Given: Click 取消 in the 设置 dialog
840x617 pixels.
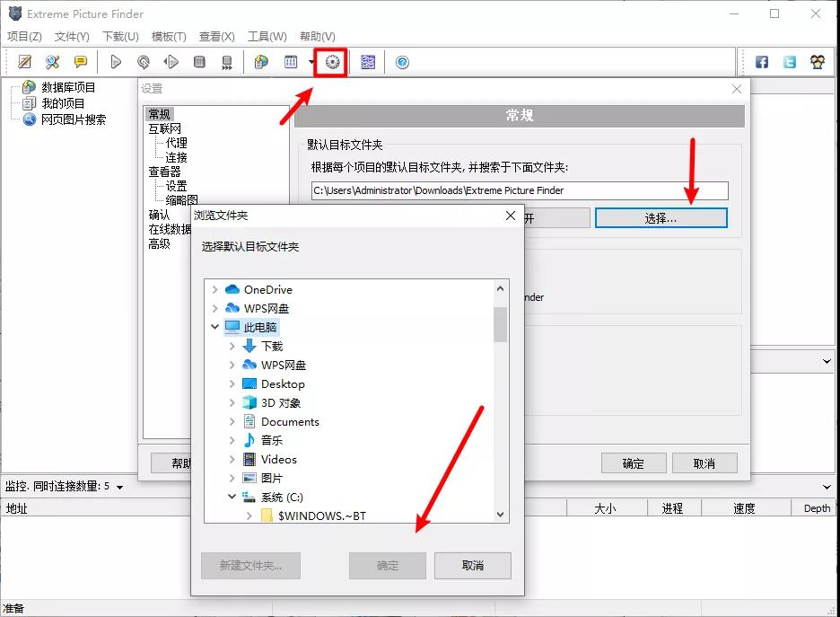Looking at the screenshot, I should [x=704, y=463].
